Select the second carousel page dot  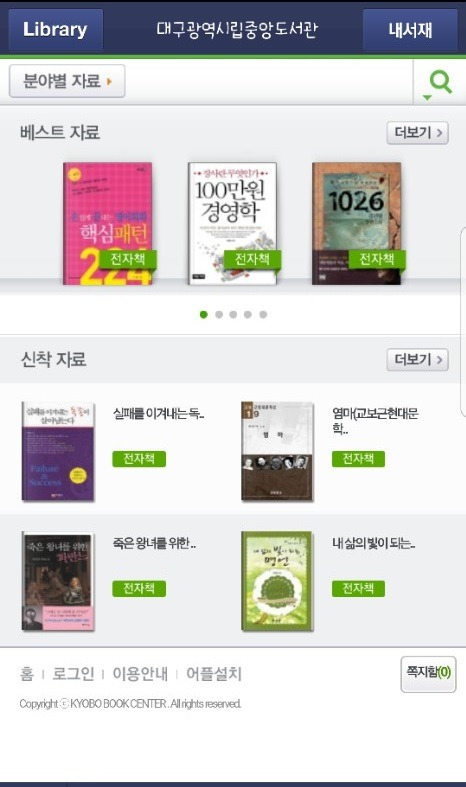(219, 315)
